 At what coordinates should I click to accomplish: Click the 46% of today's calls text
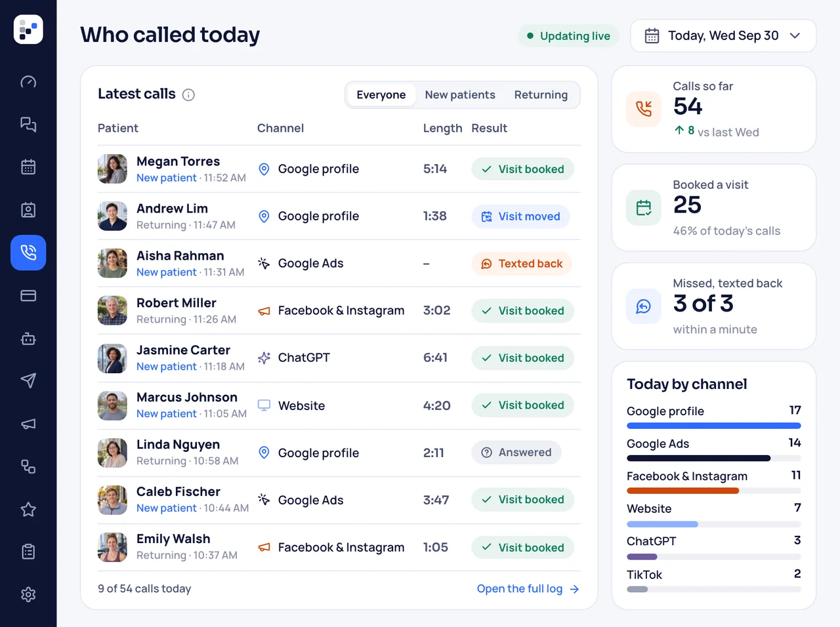click(x=726, y=232)
